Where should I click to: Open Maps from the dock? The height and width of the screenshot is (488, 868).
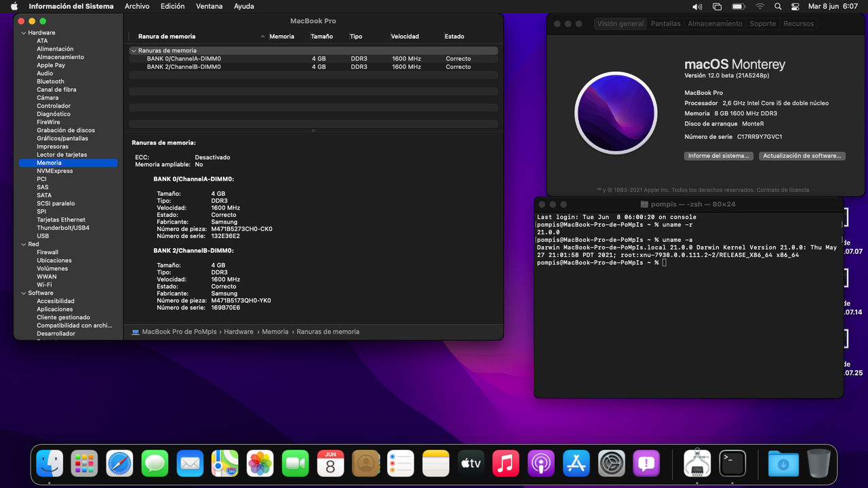pos(225,464)
